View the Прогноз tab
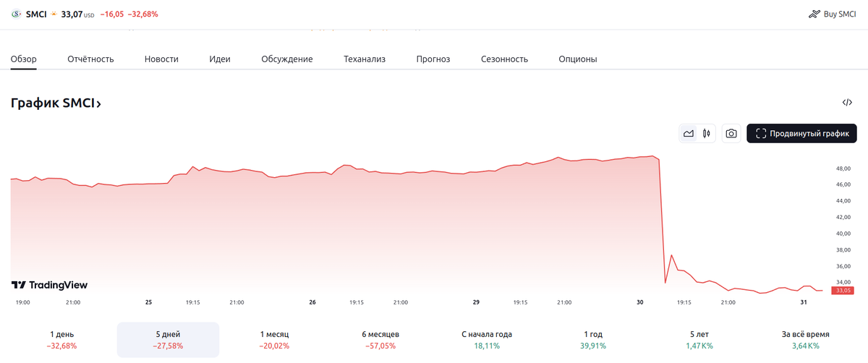The height and width of the screenshot is (363, 868). pyautogui.click(x=433, y=59)
